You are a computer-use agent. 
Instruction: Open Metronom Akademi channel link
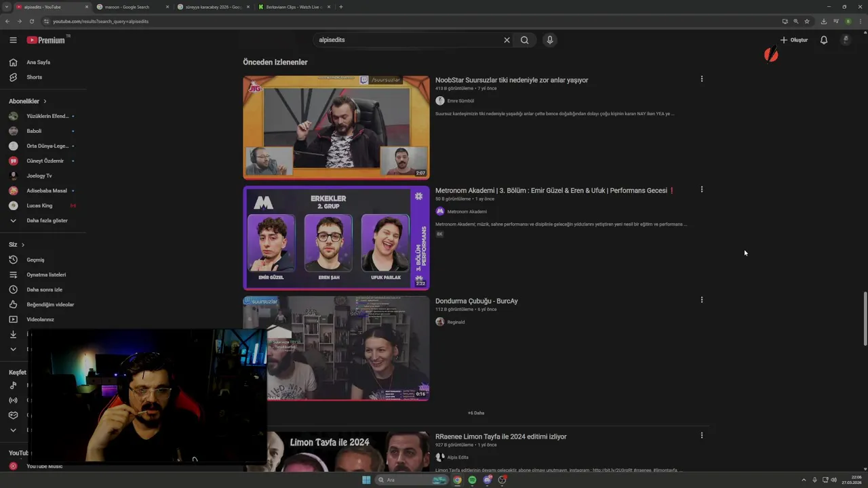(x=467, y=211)
